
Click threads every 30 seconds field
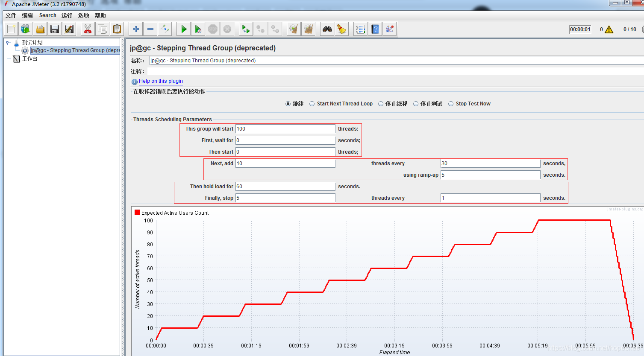pyautogui.click(x=491, y=163)
